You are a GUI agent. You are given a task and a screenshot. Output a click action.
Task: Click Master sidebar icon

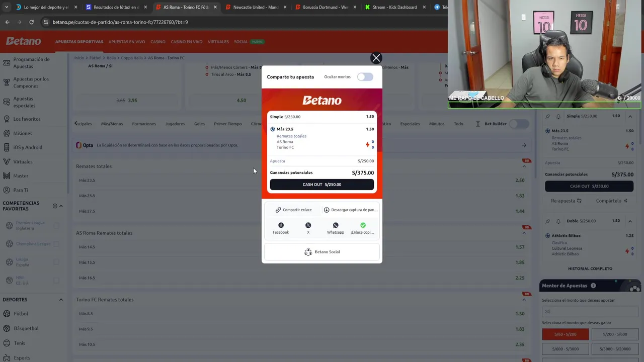(x=7, y=176)
